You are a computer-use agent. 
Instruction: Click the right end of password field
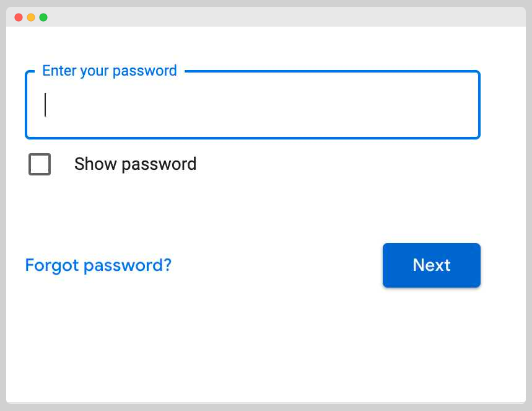464,105
